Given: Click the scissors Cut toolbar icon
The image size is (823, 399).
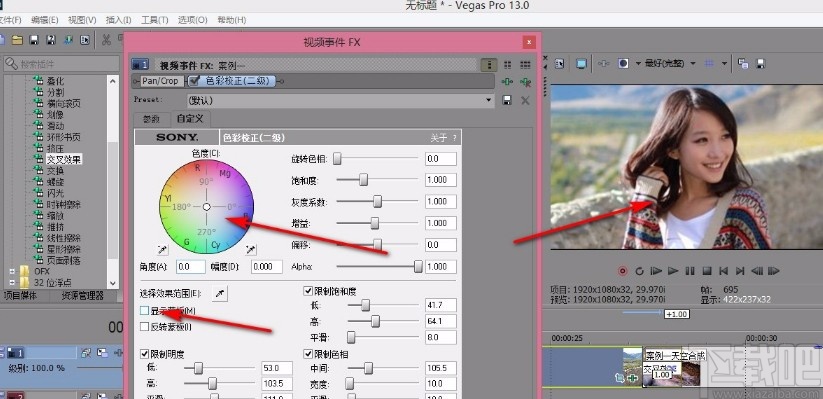Looking at the screenshot, I should (107, 40).
